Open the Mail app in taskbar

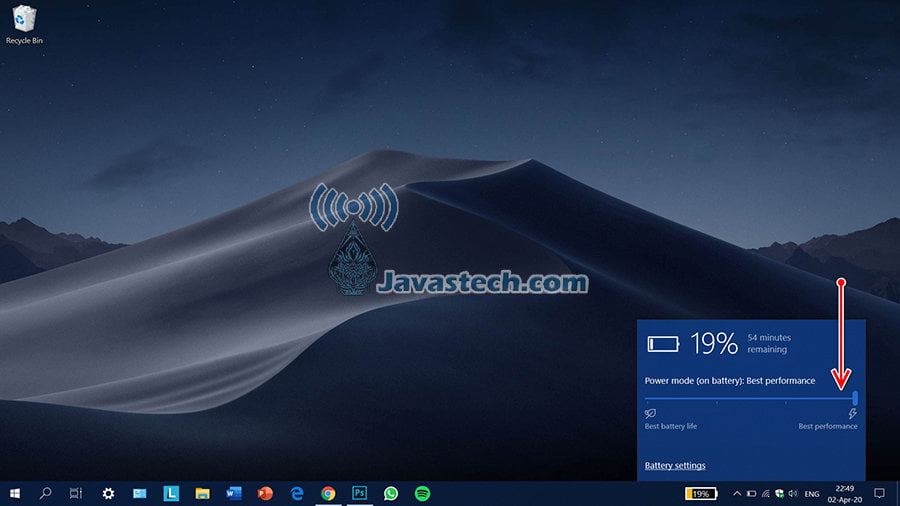pos(139,493)
